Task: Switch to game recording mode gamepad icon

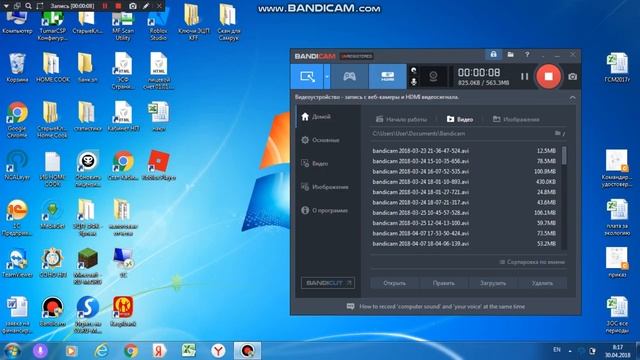Action: tap(349, 76)
